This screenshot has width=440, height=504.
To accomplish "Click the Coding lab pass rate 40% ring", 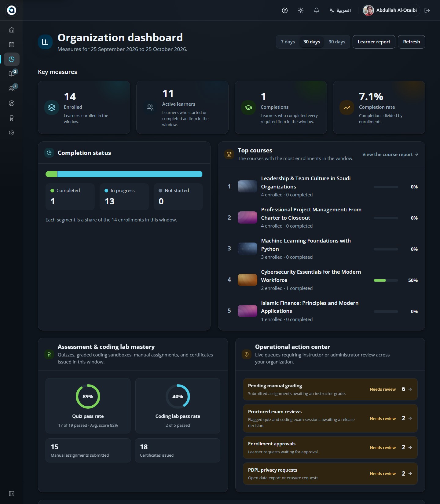I will [178, 396].
